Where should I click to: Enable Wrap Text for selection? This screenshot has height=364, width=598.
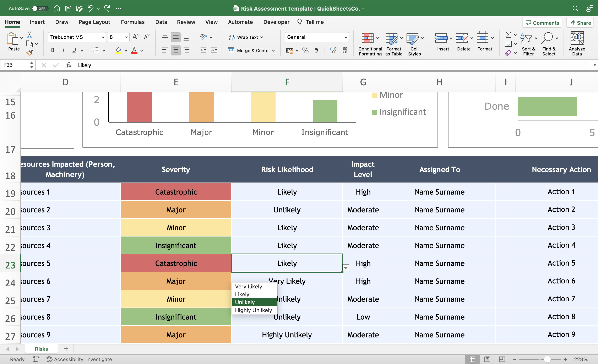[x=246, y=37]
